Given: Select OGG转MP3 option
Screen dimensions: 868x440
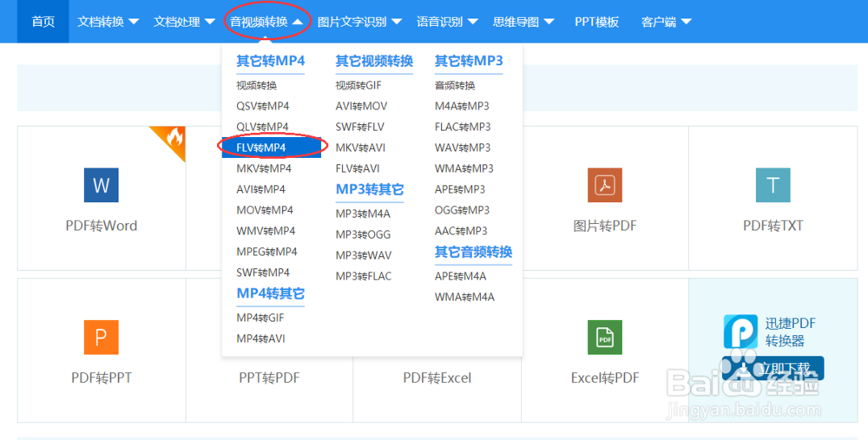Looking at the screenshot, I should (463, 210).
